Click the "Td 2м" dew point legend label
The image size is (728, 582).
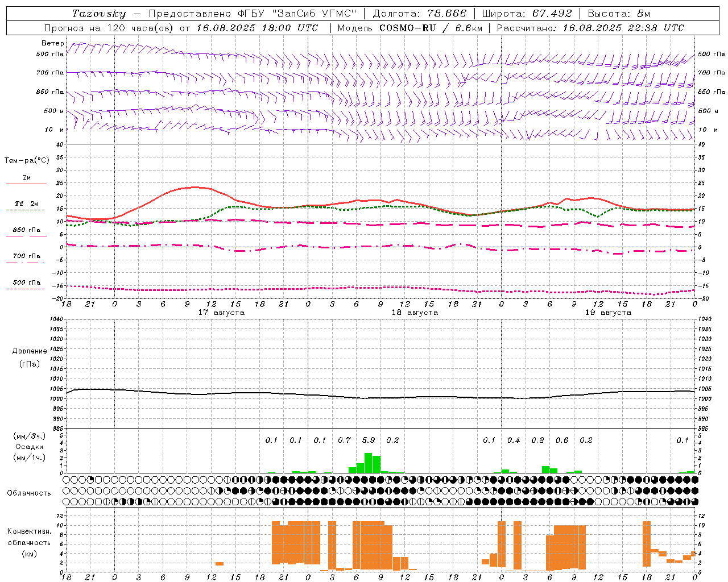(x=27, y=203)
